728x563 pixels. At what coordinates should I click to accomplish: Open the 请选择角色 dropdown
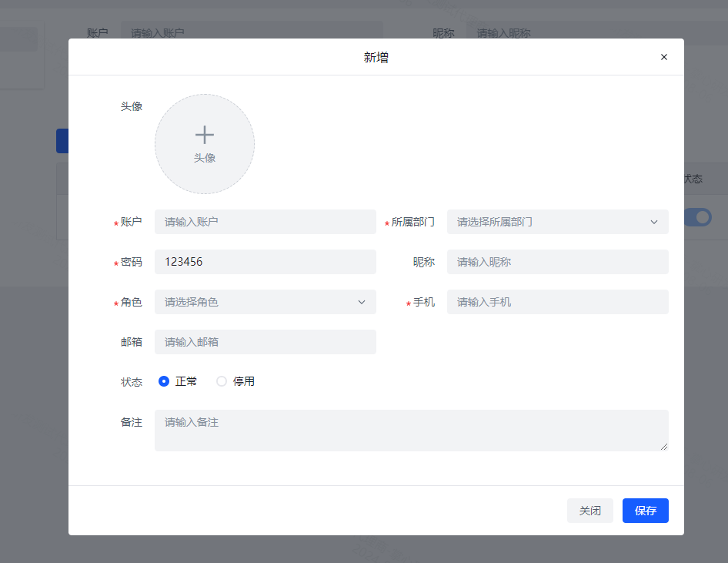[x=258, y=302]
